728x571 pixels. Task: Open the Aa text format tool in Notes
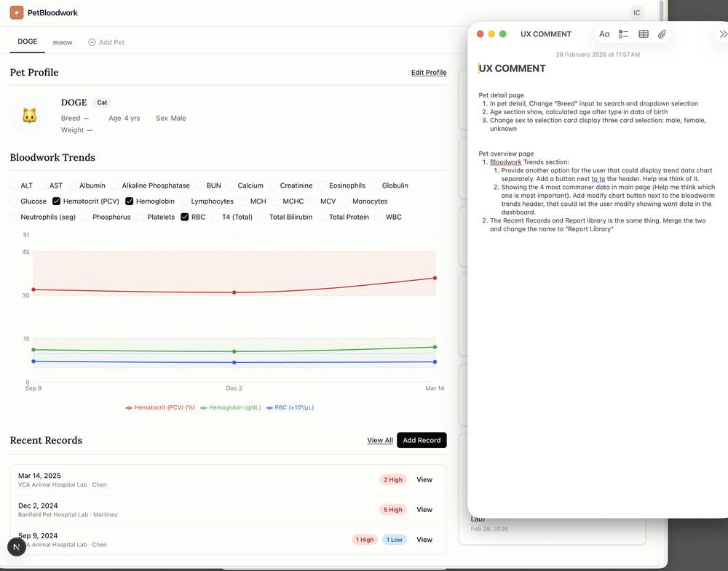[604, 34]
